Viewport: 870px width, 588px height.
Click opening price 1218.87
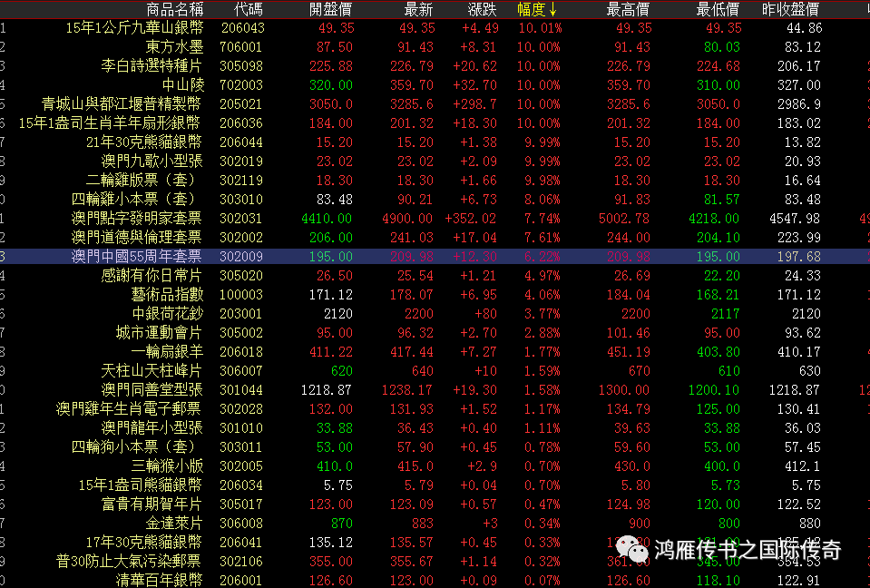(x=327, y=390)
